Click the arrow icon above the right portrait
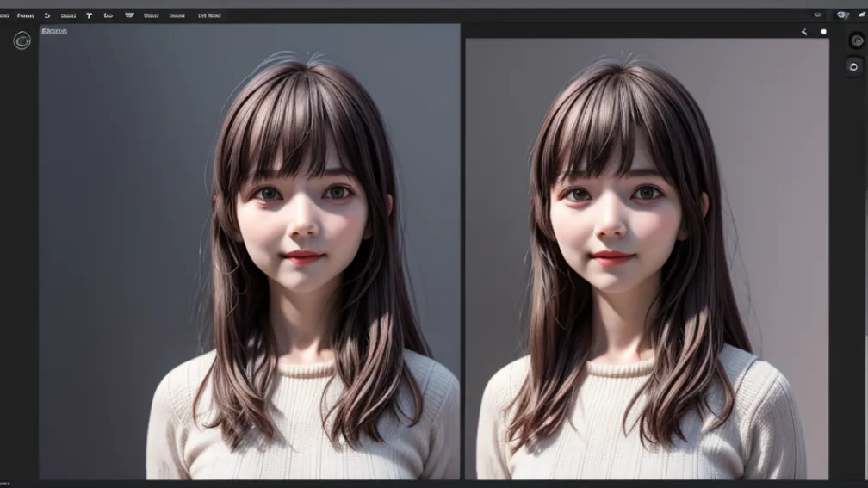Viewport: 868px width, 488px height. [x=804, y=32]
